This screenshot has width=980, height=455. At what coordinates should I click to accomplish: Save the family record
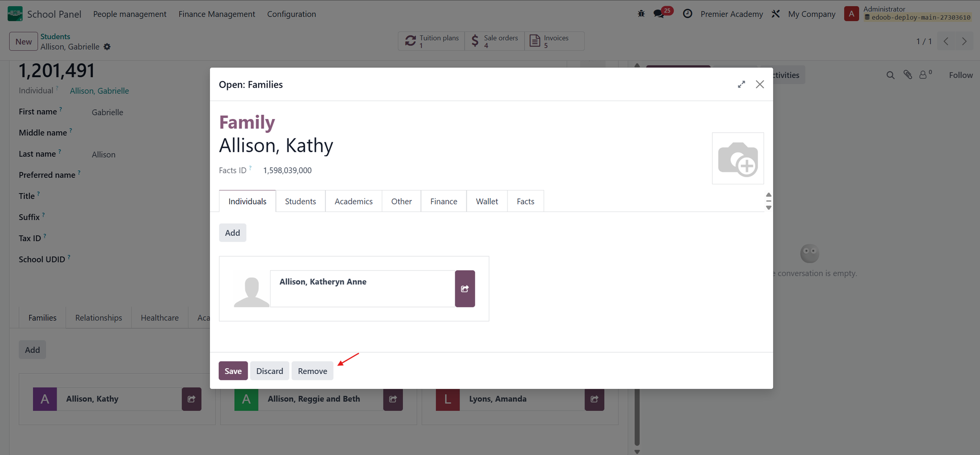click(233, 371)
